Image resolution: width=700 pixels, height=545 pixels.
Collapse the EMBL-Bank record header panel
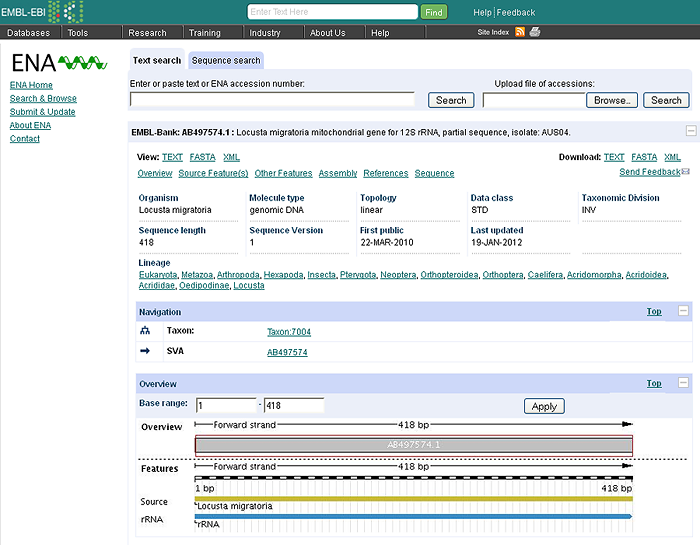690,131
